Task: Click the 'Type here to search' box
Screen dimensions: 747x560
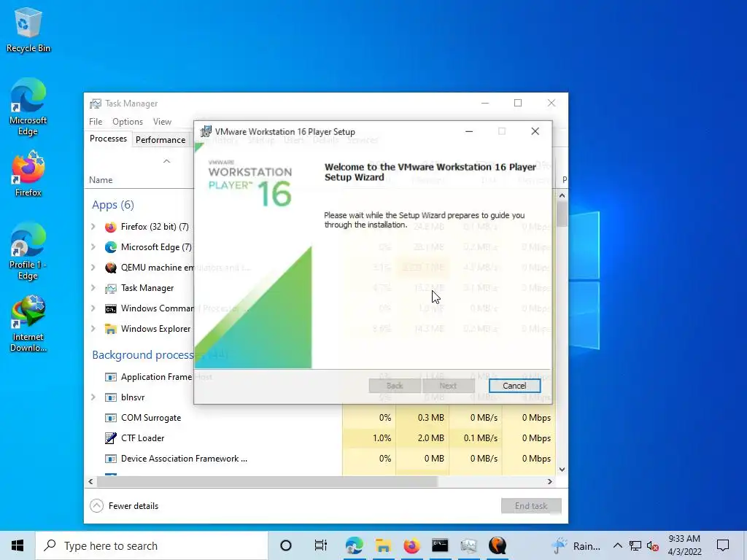Action: click(x=152, y=545)
